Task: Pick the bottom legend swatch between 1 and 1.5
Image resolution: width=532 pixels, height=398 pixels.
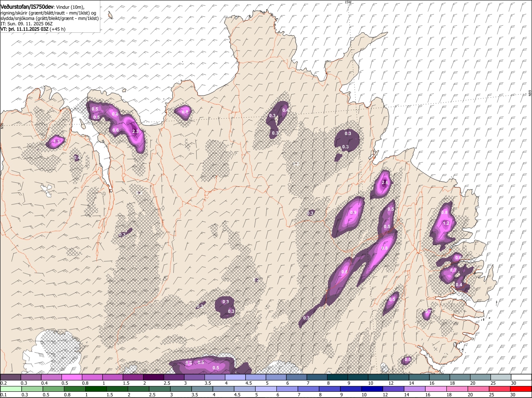Action: (96, 389)
